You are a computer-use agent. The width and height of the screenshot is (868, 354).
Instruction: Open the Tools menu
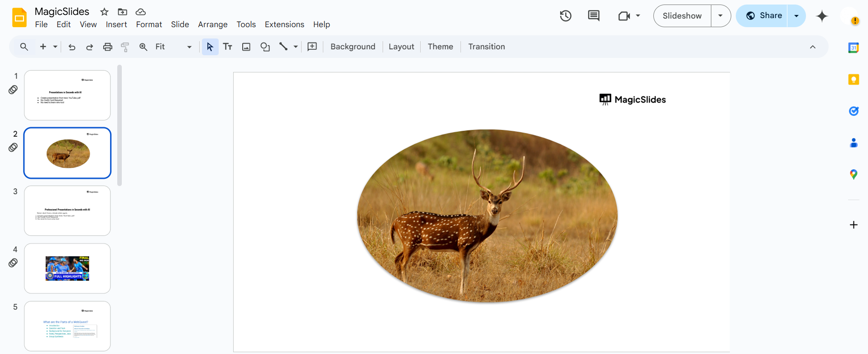[x=246, y=24]
